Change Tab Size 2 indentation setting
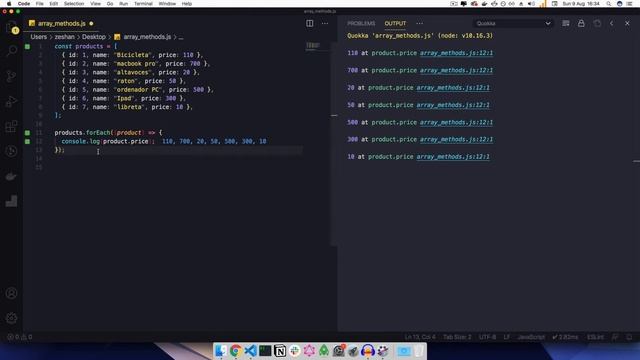 [x=457, y=337]
